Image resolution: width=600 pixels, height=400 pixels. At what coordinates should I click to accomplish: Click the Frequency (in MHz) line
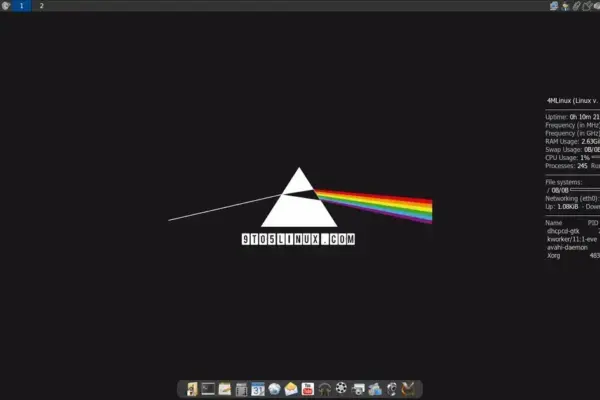pos(572,125)
